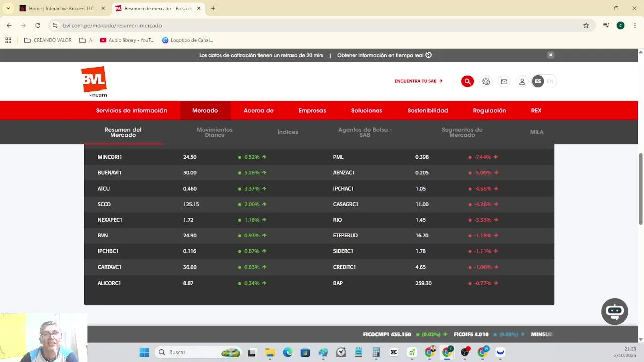
Task: Click CASAGRC1 stock ticker
Action: (x=345, y=204)
